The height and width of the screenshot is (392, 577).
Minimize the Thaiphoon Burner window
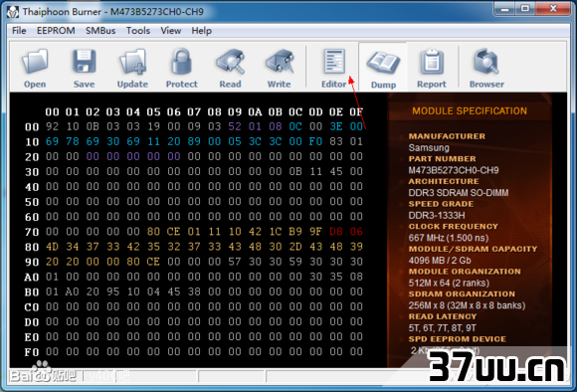tap(505, 9)
